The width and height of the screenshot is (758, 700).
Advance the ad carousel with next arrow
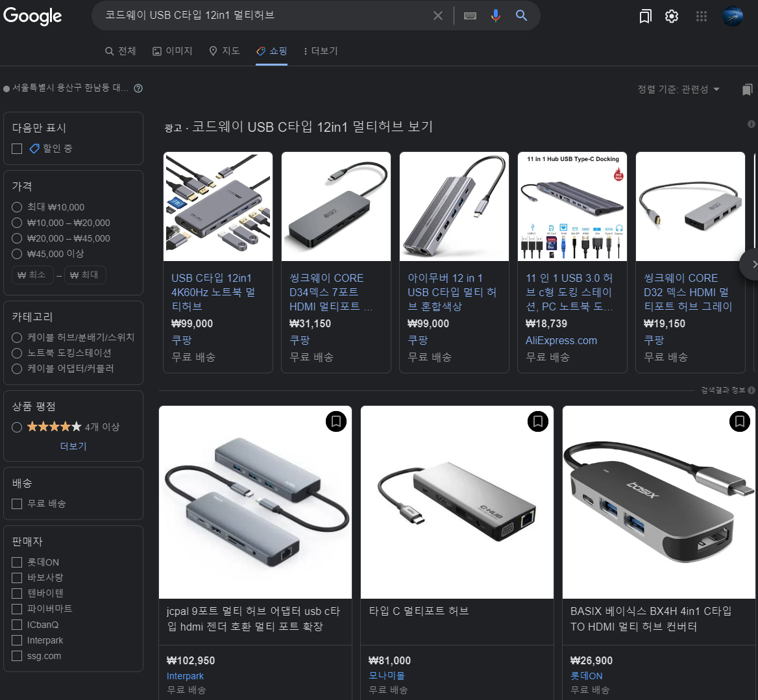(752, 264)
